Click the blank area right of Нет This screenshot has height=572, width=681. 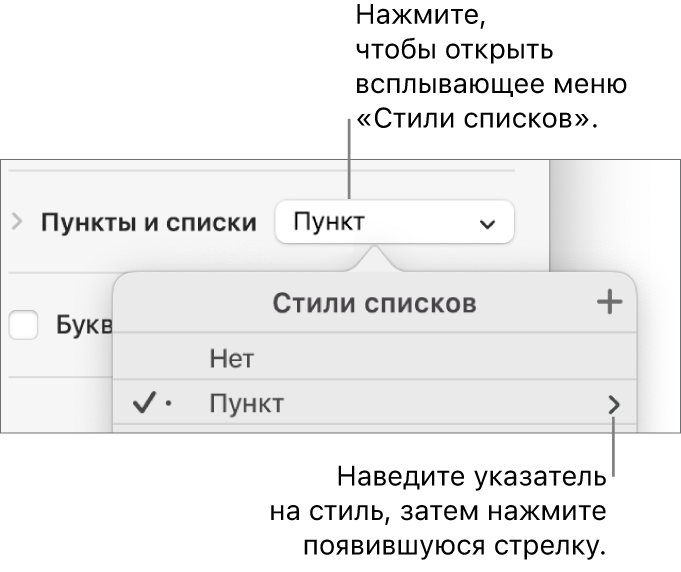pyautogui.click(x=450, y=356)
